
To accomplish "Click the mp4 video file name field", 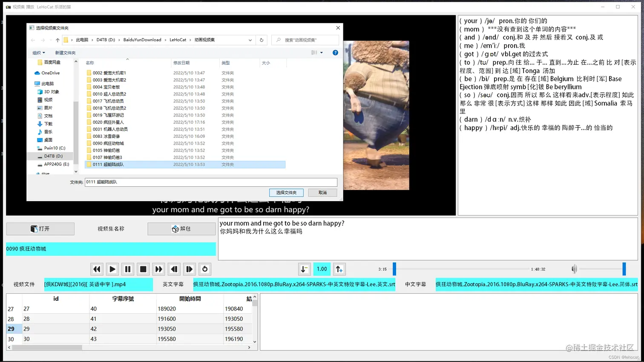I will pyautogui.click(x=98, y=284).
